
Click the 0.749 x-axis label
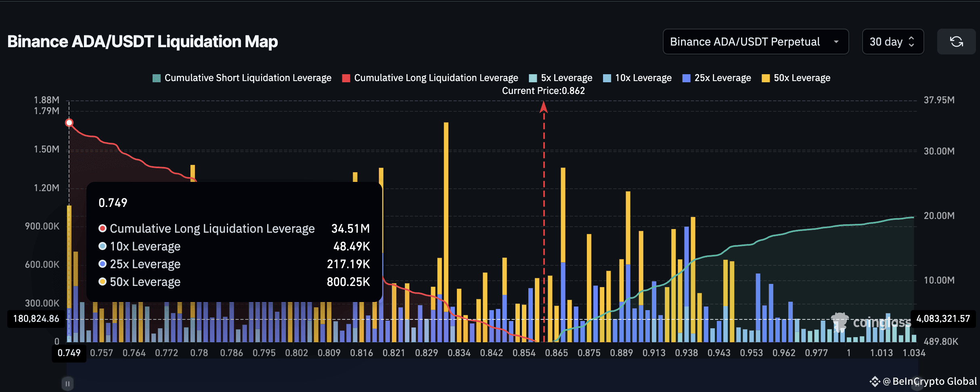tap(69, 353)
